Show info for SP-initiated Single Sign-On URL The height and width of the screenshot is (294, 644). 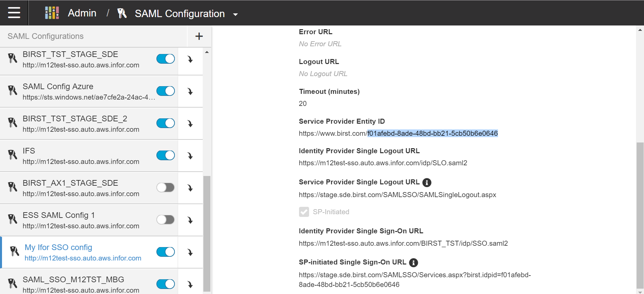pos(414,262)
